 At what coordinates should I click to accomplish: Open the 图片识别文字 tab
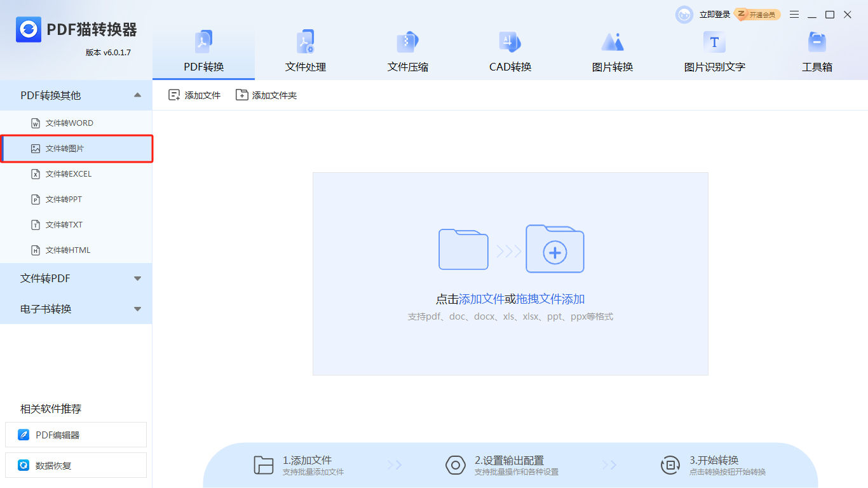tap(714, 53)
